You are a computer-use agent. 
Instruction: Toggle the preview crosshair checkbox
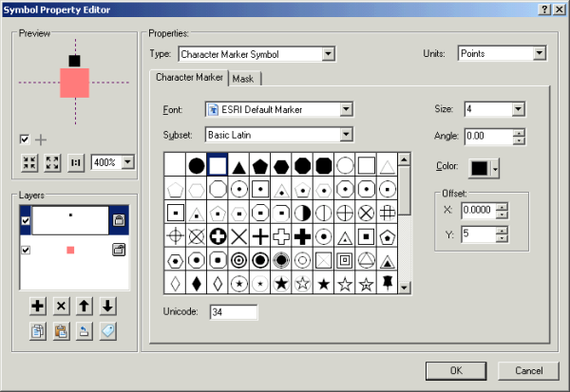25,140
